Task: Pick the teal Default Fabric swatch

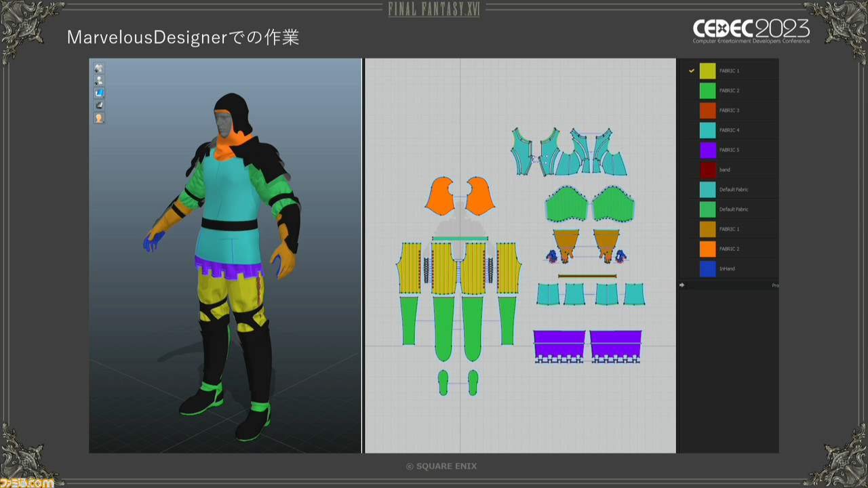Action: click(x=708, y=189)
